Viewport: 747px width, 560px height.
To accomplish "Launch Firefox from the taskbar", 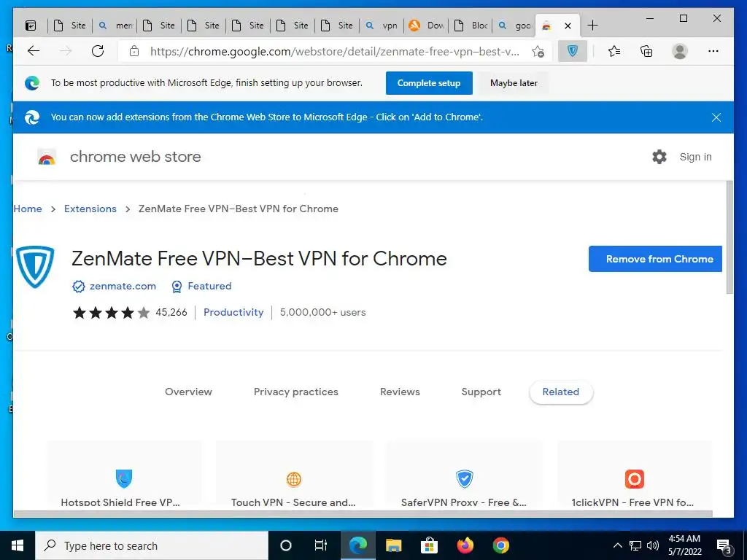I will point(465,545).
